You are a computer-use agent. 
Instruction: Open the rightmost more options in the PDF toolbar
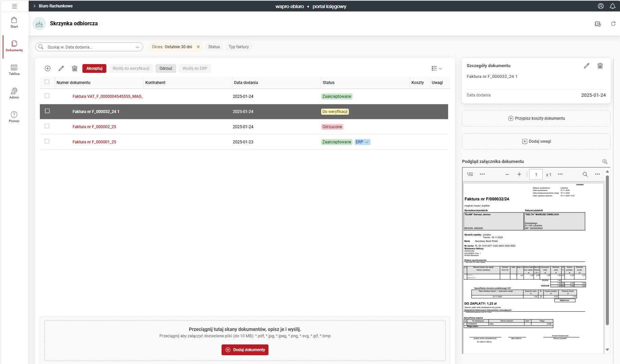[x=597, y=174]
